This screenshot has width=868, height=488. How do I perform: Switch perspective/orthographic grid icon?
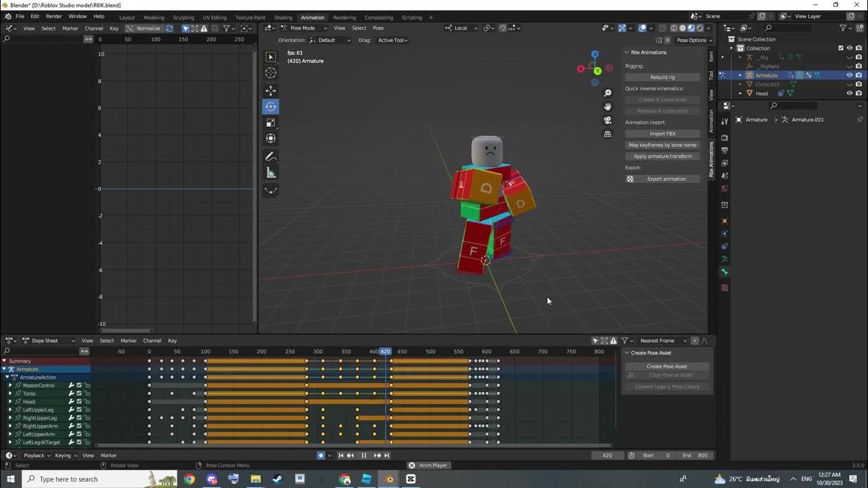[x=608, y=134]
